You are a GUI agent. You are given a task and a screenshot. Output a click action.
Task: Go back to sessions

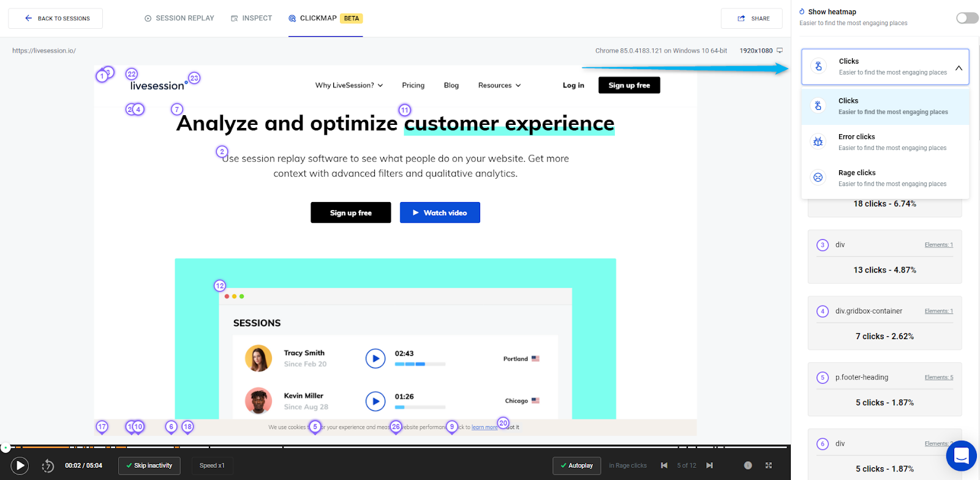coord(56,18)
